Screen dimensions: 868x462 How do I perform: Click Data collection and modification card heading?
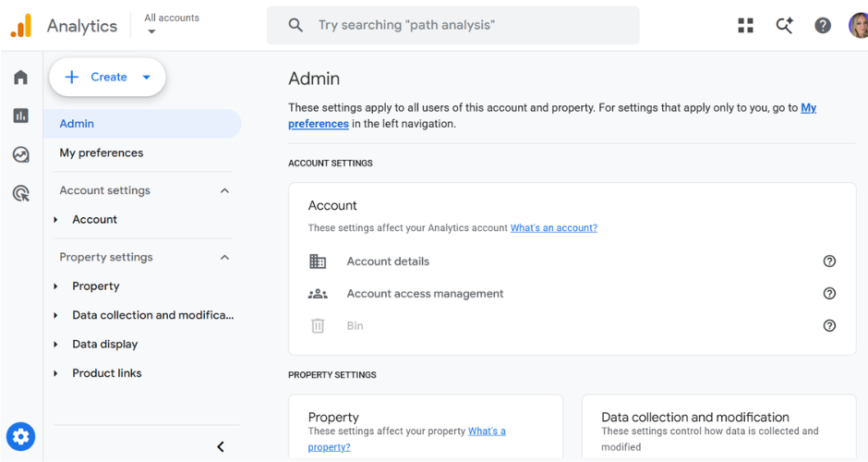point(695,417)
